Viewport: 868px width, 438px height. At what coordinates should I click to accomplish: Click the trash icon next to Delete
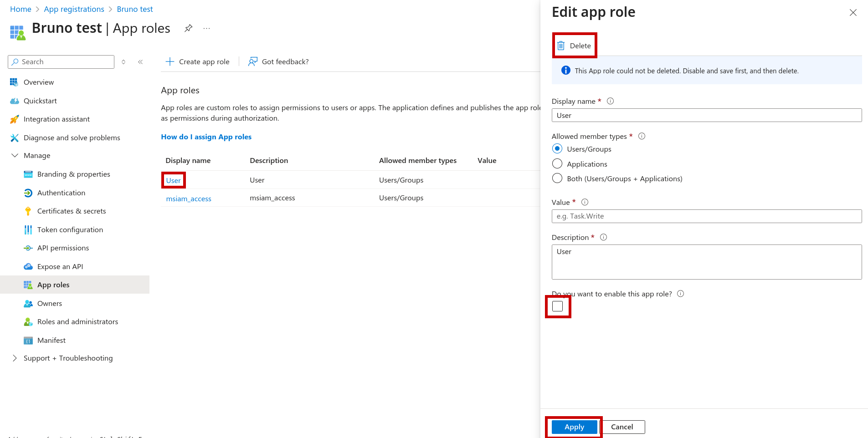[x=561, y=46]
